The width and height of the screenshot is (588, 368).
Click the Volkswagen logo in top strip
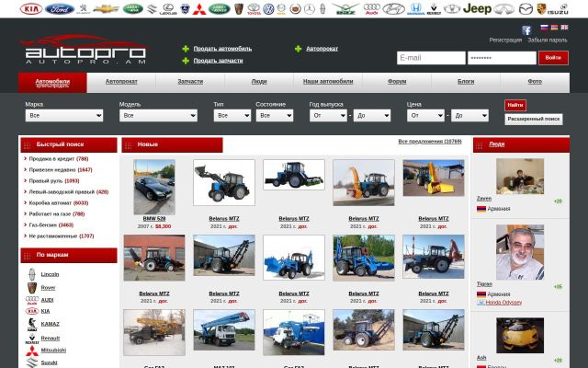268,9
